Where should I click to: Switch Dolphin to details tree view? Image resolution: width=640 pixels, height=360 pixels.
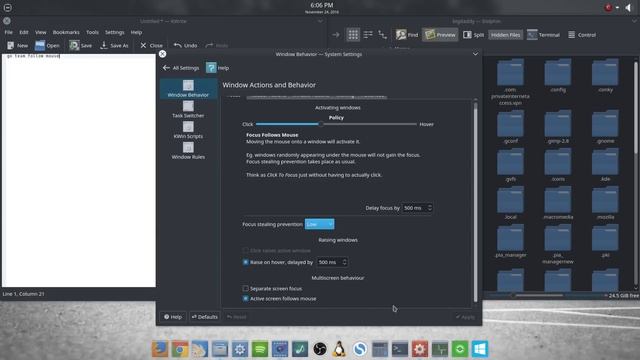(x=382, y=35)
